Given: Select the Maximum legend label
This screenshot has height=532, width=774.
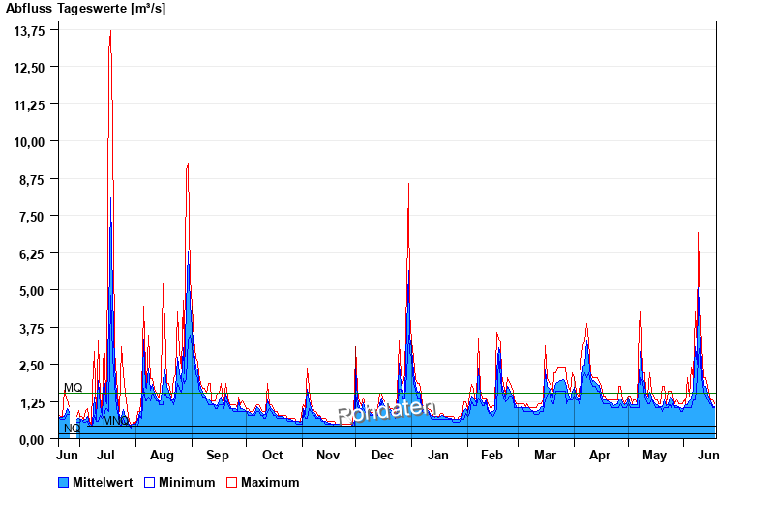Looking at the screenshot, I should point(270,482).
